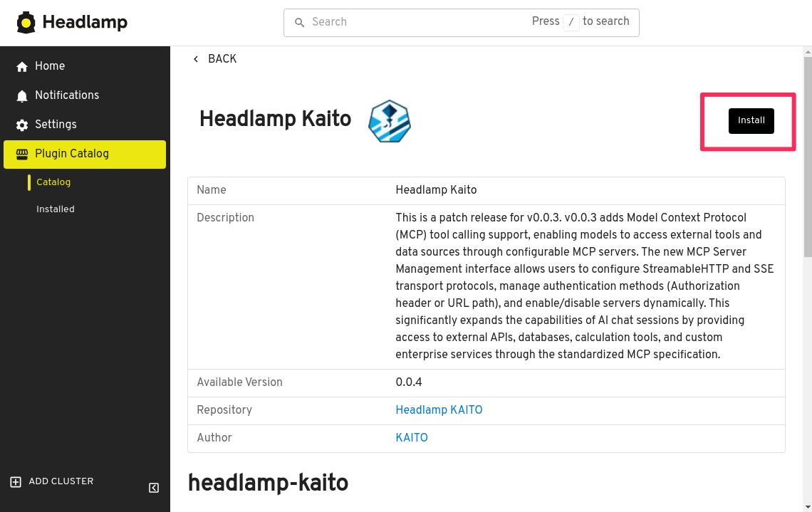Install the Headlamp Kaito plugin
This screenshot has width=812, height=512.
tap(751, 121)
